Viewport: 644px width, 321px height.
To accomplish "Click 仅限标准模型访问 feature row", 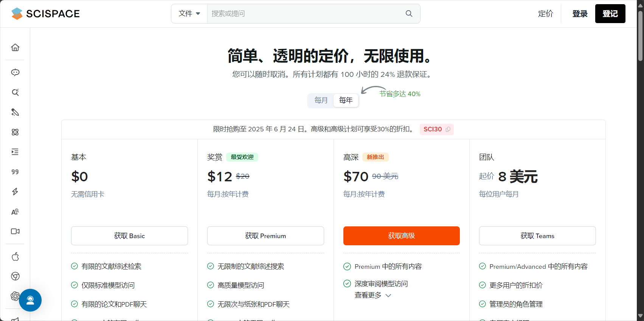I will 103,285.
